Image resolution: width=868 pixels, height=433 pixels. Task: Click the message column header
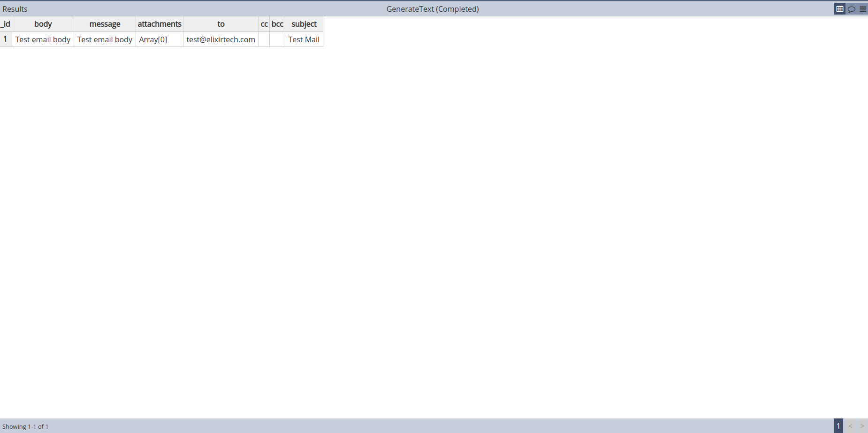pos(105,24)
